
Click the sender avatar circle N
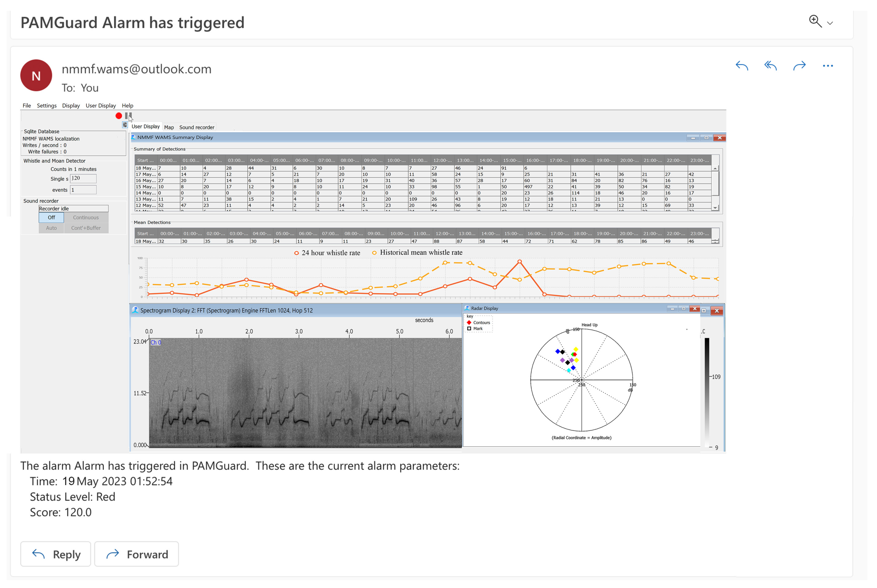point(36,75)
